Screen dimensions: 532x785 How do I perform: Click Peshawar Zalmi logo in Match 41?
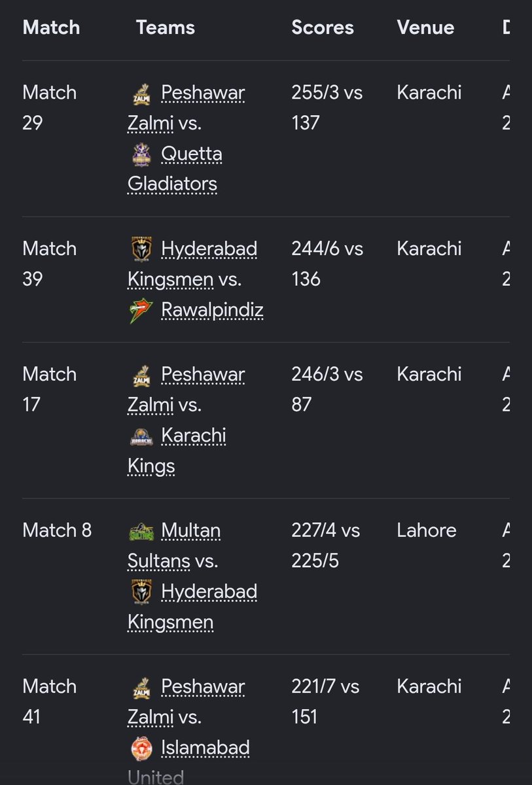coord(141,687)
